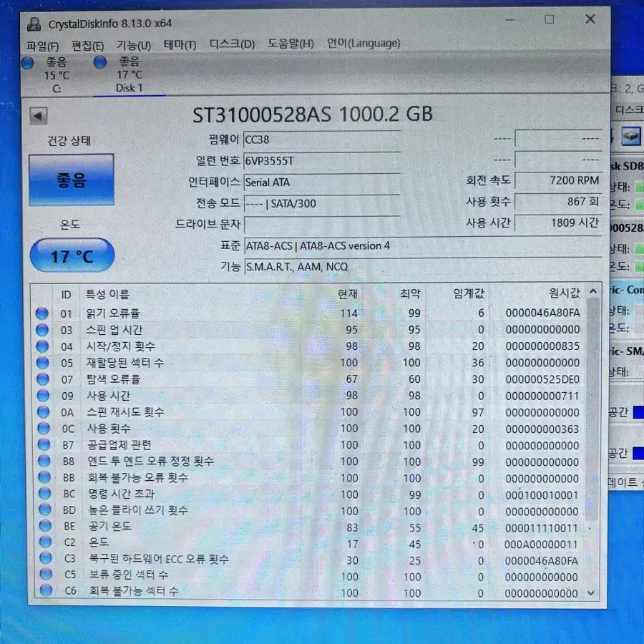Click the status dot of 엔드 투 엔드 row
The image size is (644, 644).
pos(44,461)
